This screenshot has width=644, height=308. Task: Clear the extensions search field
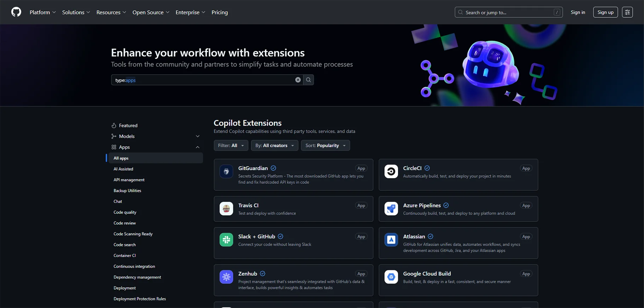point(298,80)
